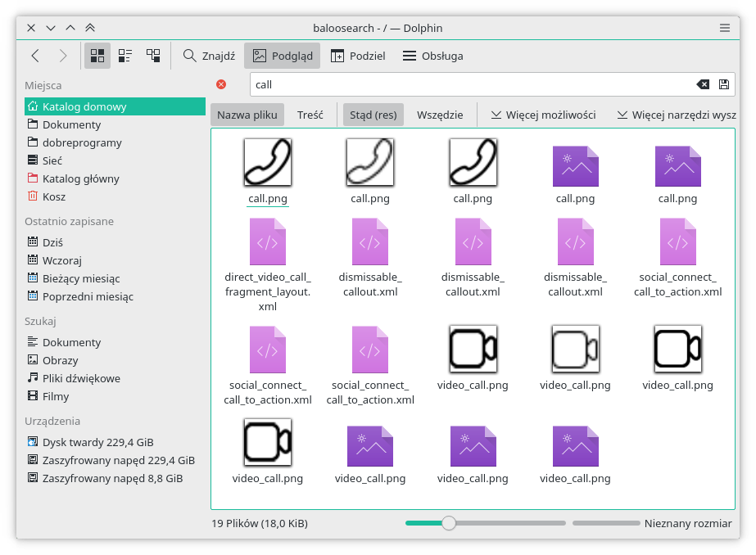Select Wszędzie search scope

point(440,115)
